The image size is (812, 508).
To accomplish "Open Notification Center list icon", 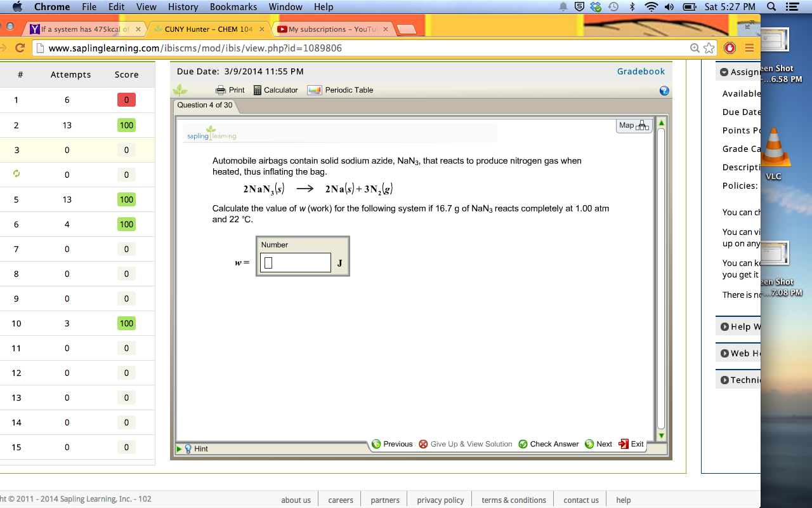I will pos(791,7).
